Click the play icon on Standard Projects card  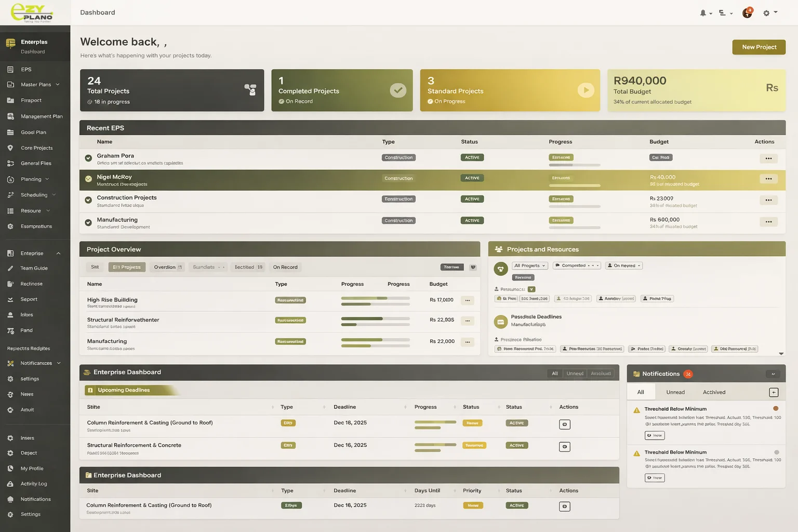tap(586, 90)
